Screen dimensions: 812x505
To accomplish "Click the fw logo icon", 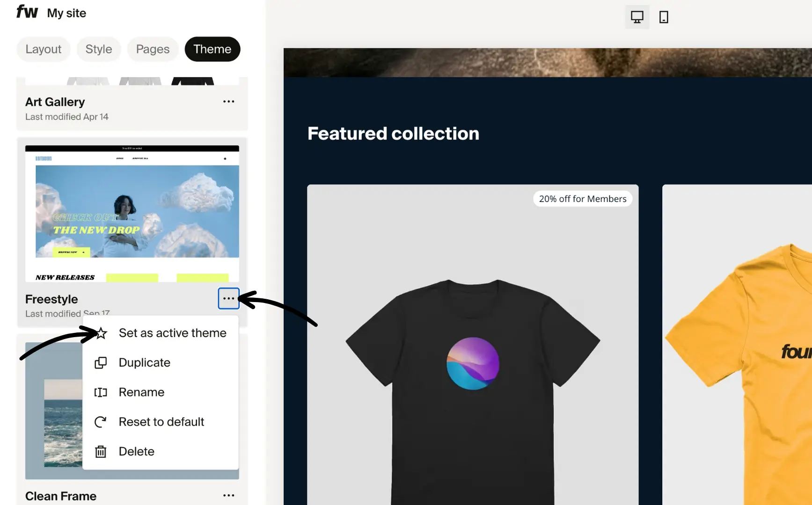I will click(x=27, y=13).
